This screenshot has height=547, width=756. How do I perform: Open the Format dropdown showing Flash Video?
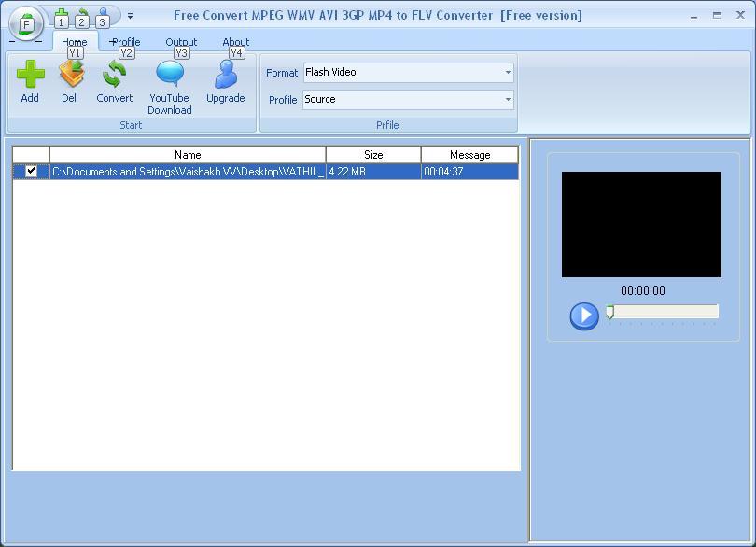pyautogui.click(x=409, y=73)
